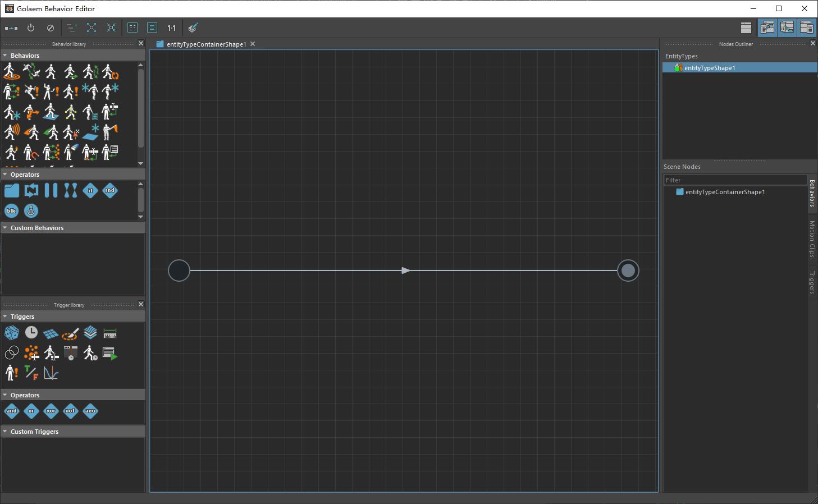
Task: Select the T/F boolean trigger icon
Action: point(31,373)
